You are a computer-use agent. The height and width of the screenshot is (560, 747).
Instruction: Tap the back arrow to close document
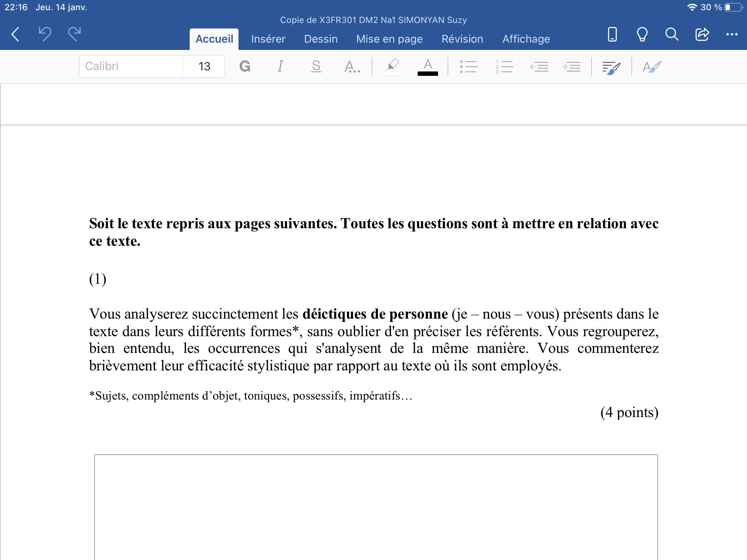15,34
